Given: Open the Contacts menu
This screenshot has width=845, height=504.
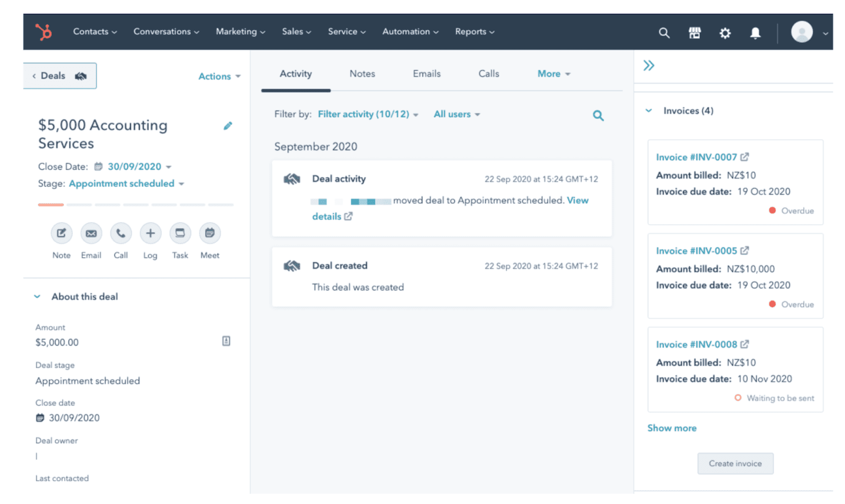Looking at the screenshot, I should coord(95,32).
